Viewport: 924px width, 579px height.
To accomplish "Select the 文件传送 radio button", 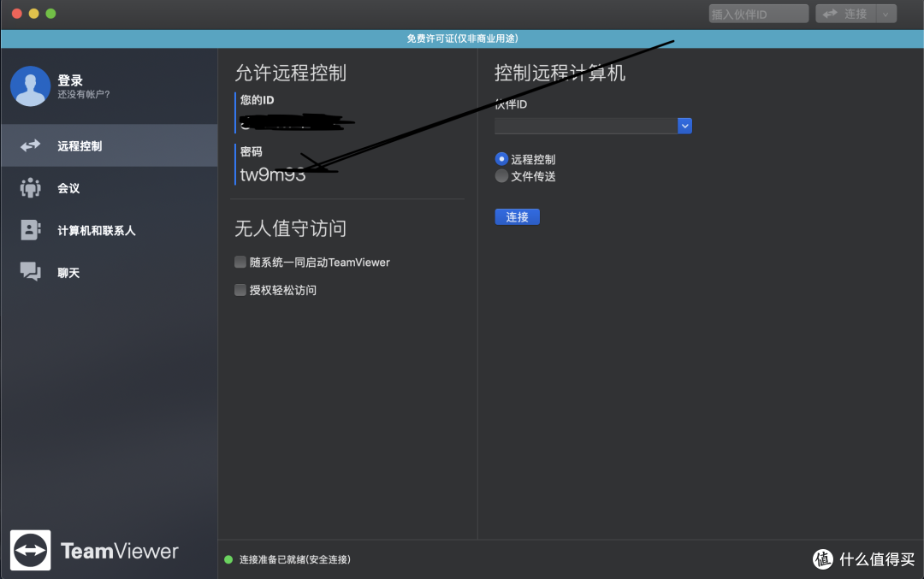I will tap(501, 175).
